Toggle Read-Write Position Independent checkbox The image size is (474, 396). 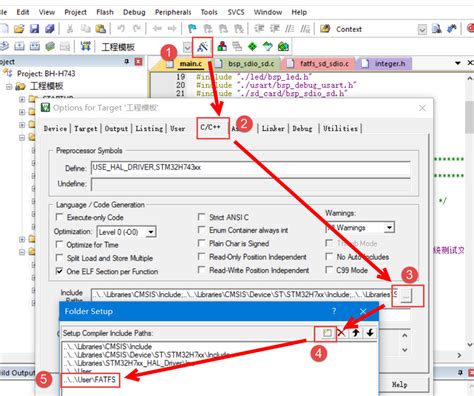(x=201, y=270)
